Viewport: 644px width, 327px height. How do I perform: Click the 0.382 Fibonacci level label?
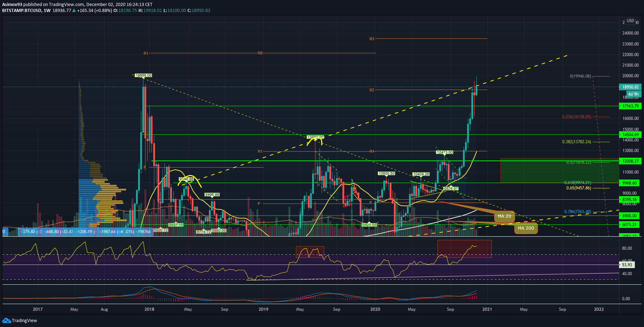576,142
